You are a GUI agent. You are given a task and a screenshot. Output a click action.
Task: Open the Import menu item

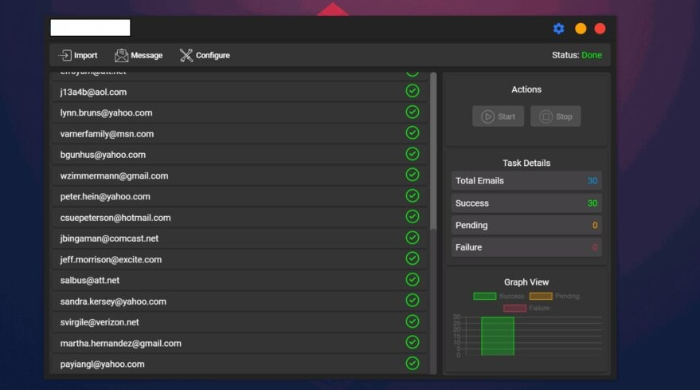tap(78, 55)
